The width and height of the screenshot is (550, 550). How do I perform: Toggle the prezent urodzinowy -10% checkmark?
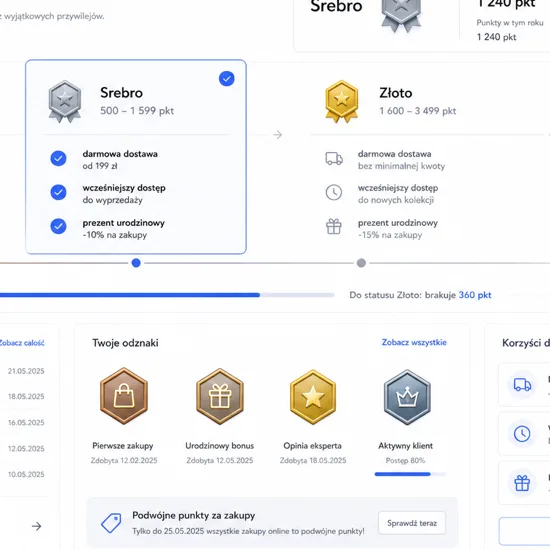tap(58, 226)
